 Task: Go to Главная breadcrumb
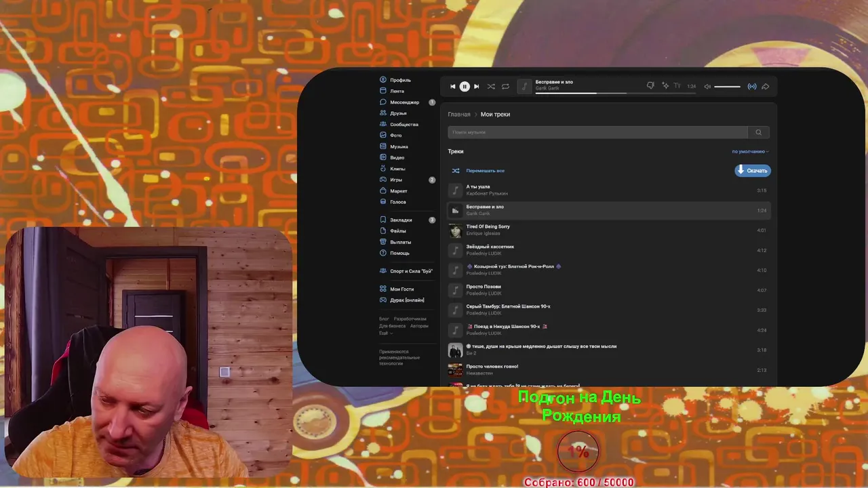[x=459, y=115]
